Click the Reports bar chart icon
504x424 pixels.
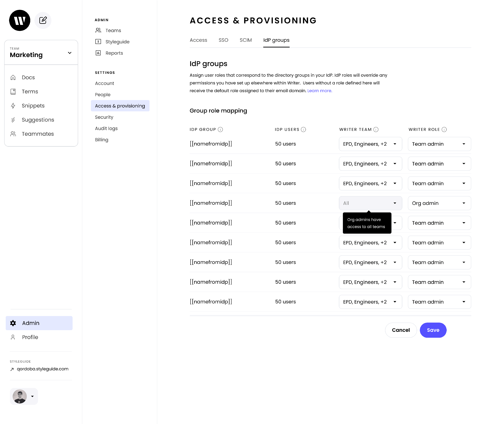[98, 53]
